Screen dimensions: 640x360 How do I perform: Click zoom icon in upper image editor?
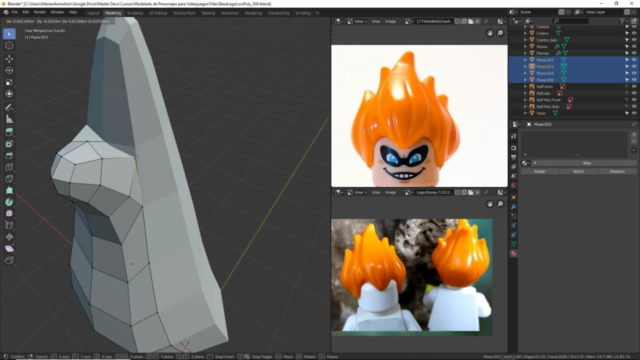click(500, 33)
